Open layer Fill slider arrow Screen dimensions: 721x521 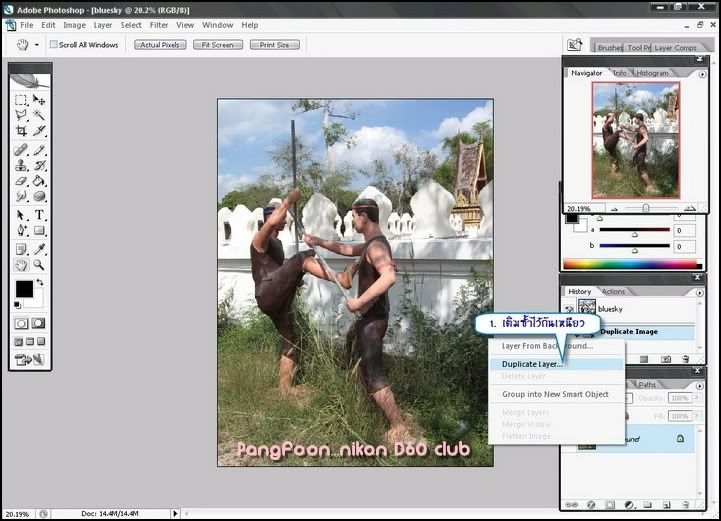pyautogui.click(x=696, y=416)
